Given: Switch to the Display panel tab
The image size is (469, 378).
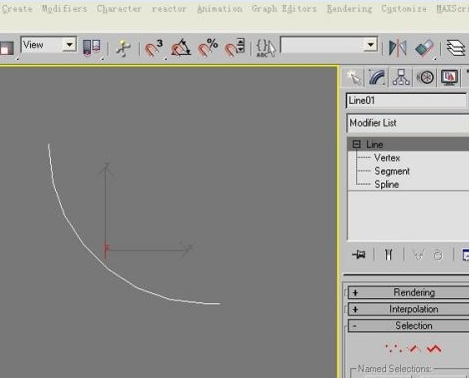Looking at the screenshot, I should pos(449,78).
